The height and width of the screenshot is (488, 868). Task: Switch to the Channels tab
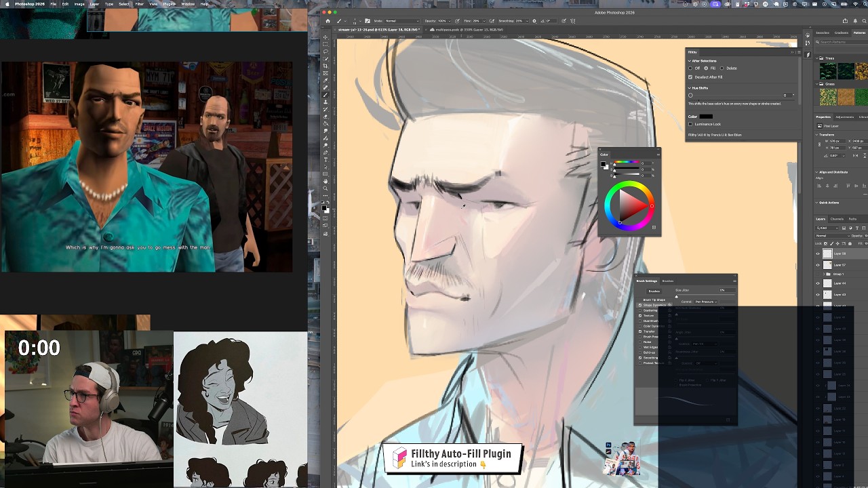pos(837,219)
